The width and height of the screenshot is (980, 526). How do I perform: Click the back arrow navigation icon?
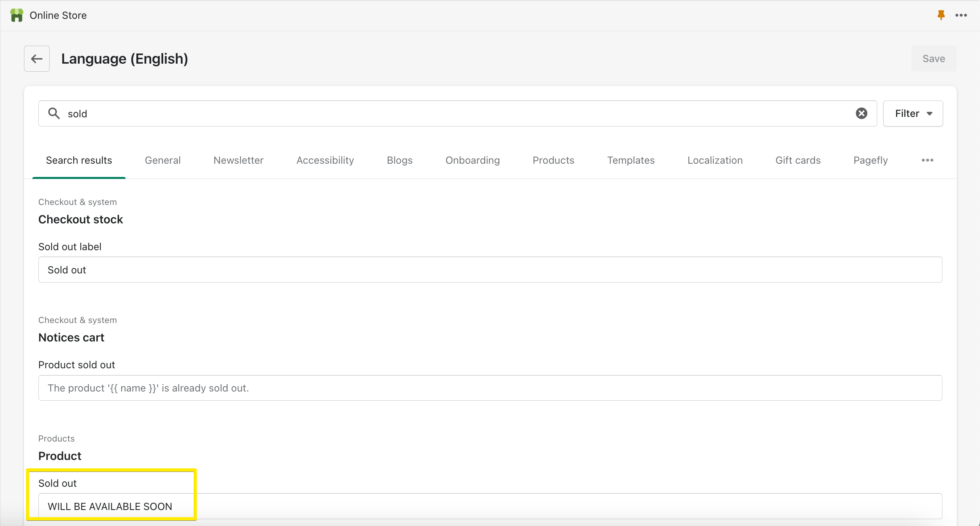click(37, 58)
